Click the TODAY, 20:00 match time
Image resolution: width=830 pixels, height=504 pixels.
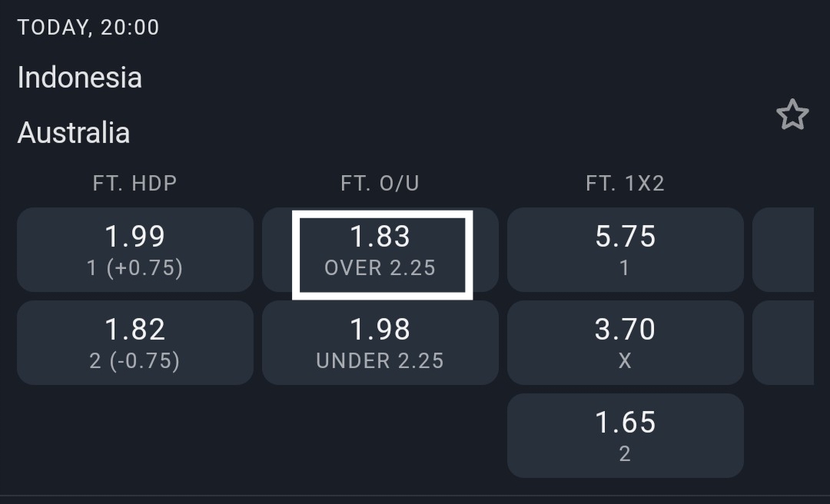pyautogui.click(x=88, y=28)
